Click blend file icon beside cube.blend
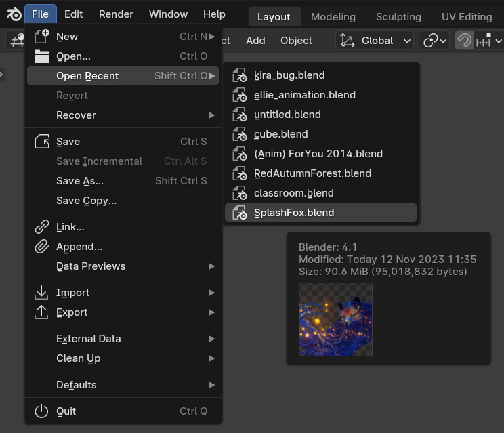504x433 pixels. [239, 134]
